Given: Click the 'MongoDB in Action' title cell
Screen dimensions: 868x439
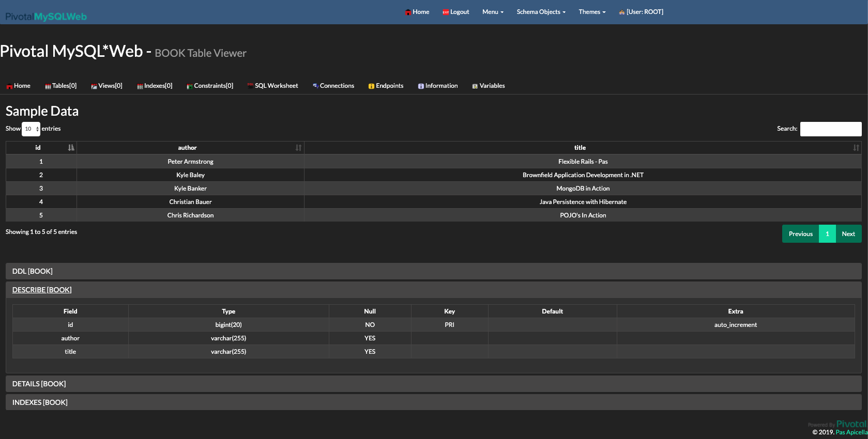Looking at the screenshot, I should pyautogui.click(x=583, y=189).
